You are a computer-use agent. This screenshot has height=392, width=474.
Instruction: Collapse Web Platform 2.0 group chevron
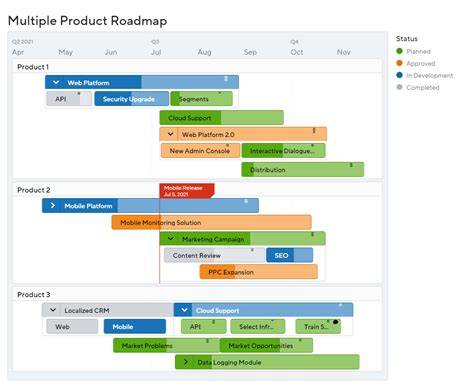(170, 134)
